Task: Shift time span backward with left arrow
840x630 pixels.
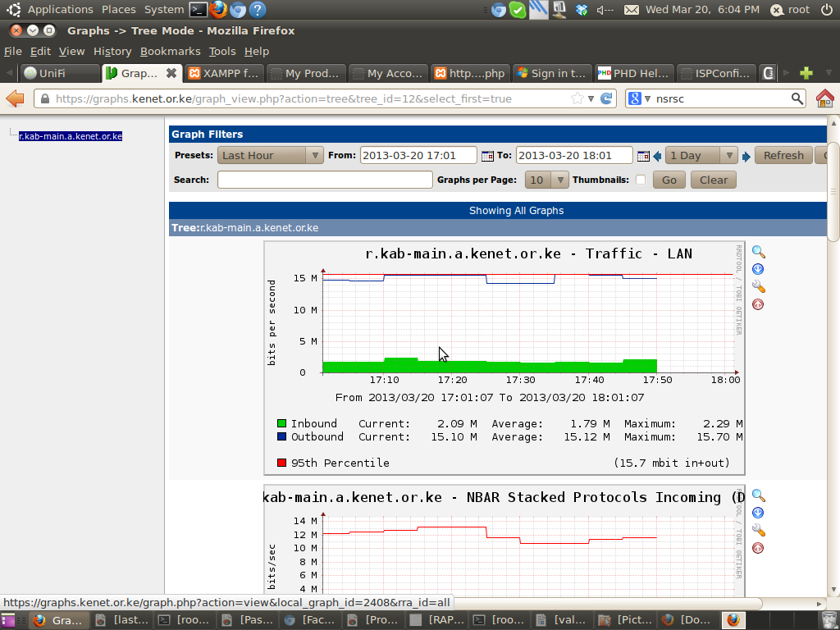Action: [x=657, y=157]
